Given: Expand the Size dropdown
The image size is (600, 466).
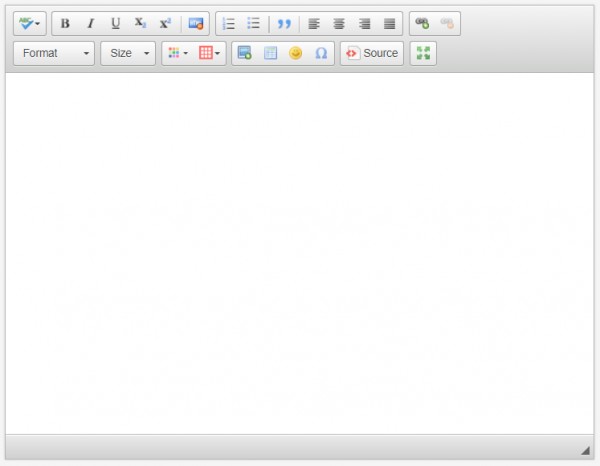Looking at the screenshot, I should click(128, 53).
